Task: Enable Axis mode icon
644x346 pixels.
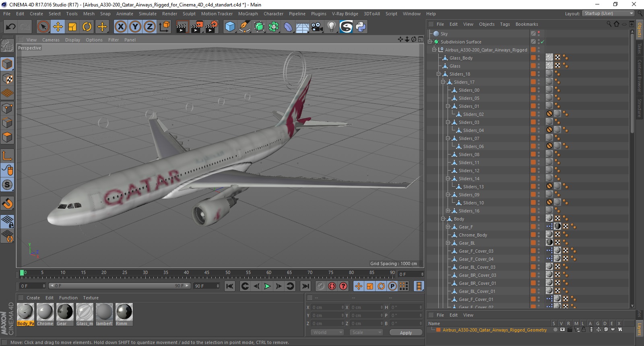Action: point(7,155)
